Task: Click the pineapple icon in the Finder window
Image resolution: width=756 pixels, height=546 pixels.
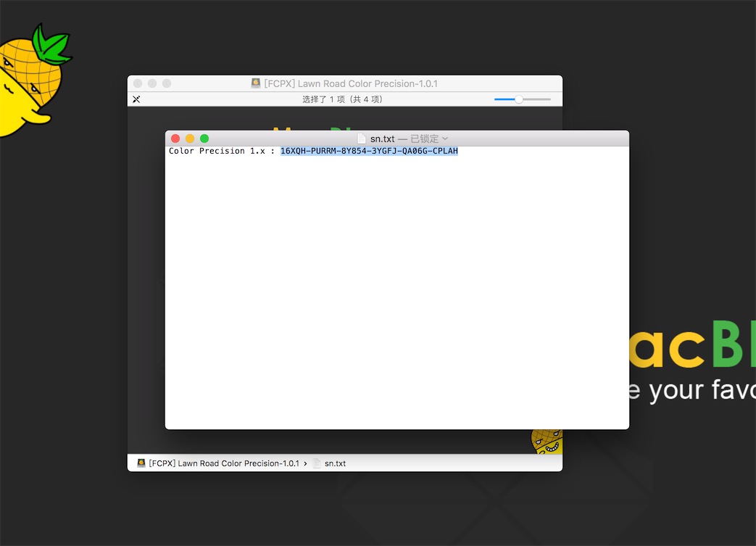Action: [x=547, y=442]
